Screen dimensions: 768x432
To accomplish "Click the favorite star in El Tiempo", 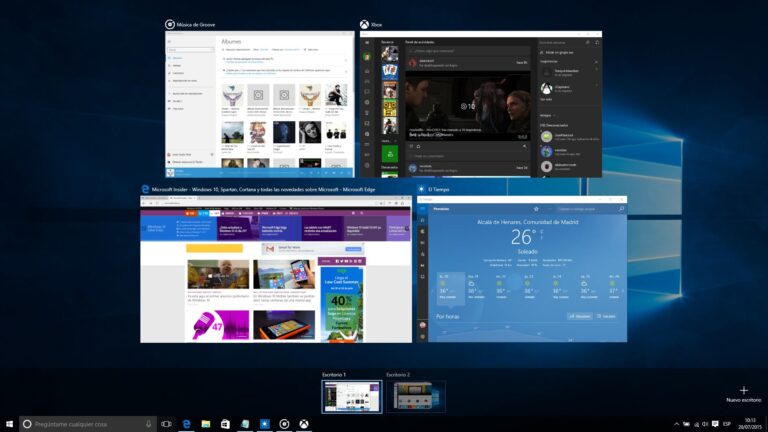I will (536, 209).
